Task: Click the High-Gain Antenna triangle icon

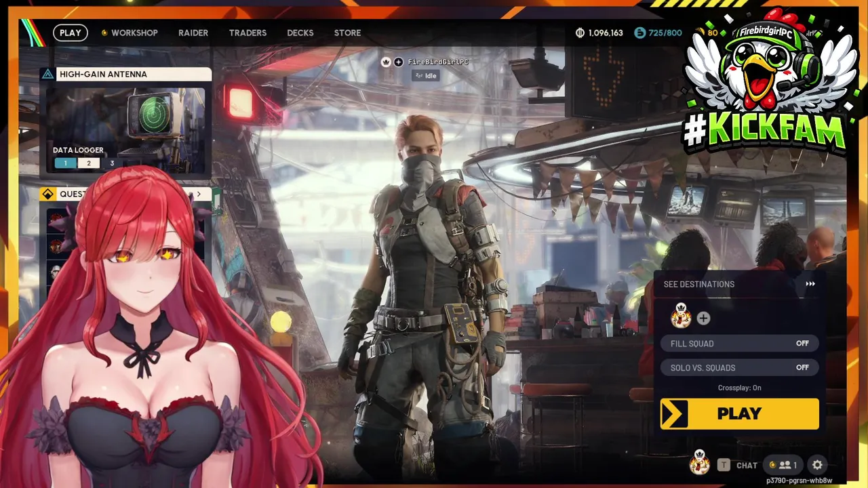Action: (x=47, y=74)
